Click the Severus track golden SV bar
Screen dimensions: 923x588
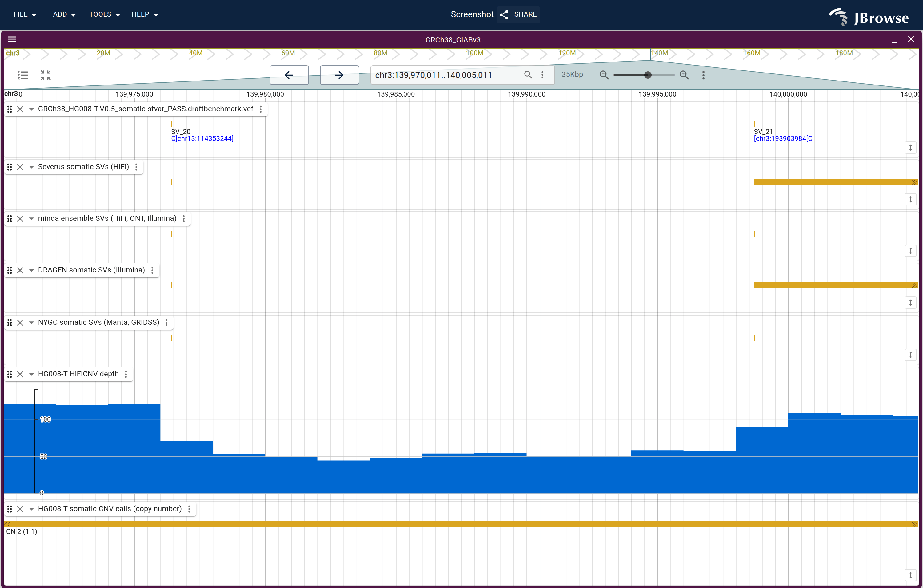836,182
